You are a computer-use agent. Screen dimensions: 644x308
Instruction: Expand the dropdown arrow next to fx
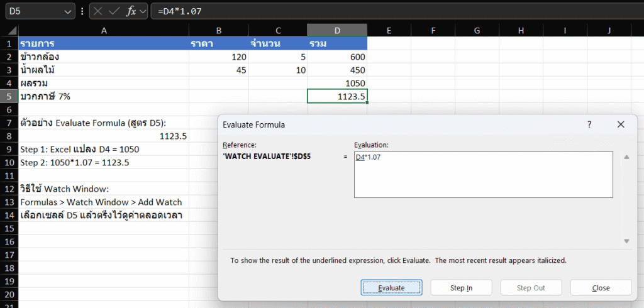coord(143,11)
